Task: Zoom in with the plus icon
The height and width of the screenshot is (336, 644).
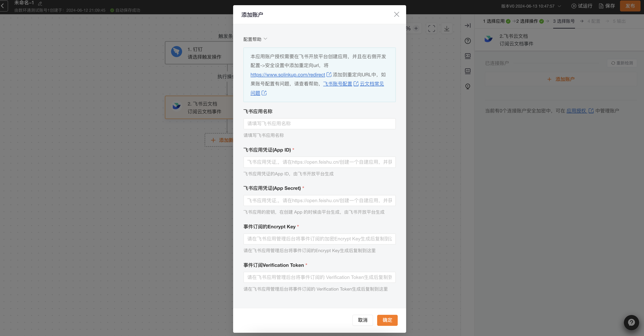Action: point(416,29)
